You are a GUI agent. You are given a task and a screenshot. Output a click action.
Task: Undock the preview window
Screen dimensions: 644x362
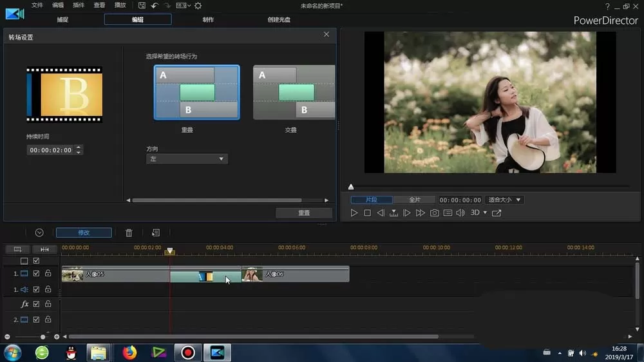tap(497, 213)
